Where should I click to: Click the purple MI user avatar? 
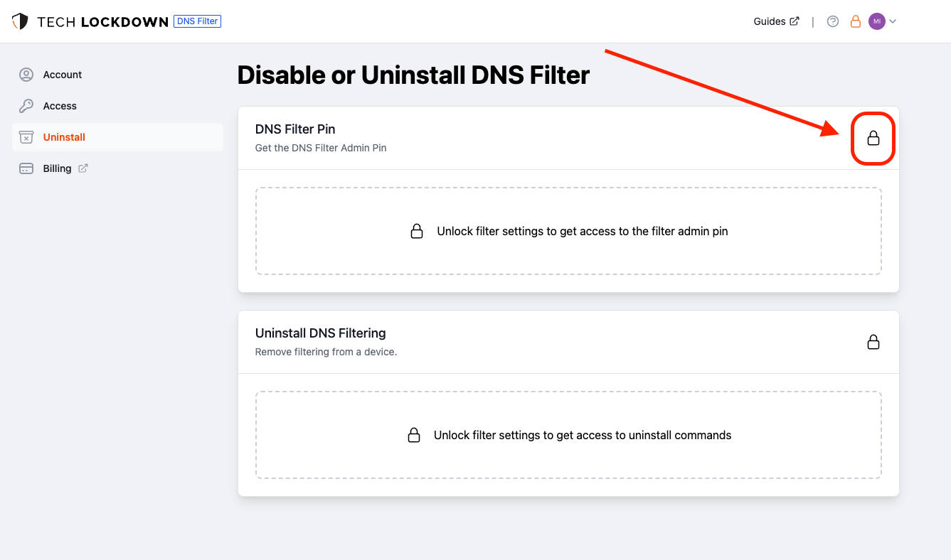[x=877, y=21]
